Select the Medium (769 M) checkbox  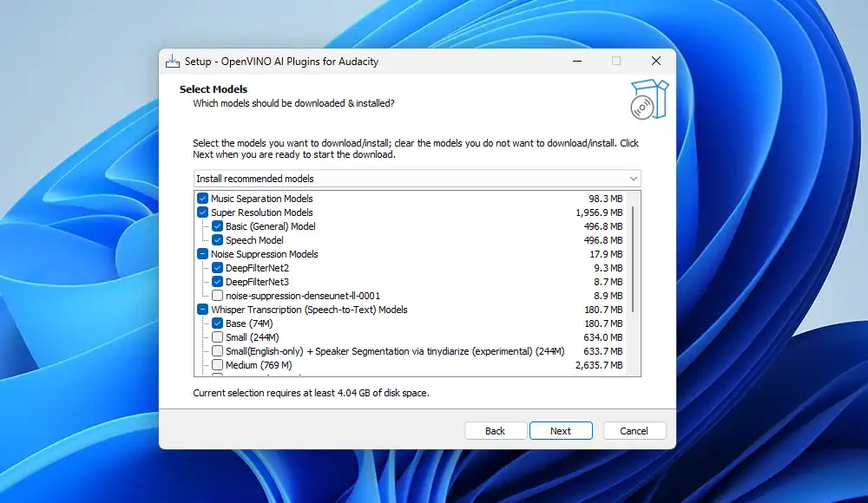218,365
